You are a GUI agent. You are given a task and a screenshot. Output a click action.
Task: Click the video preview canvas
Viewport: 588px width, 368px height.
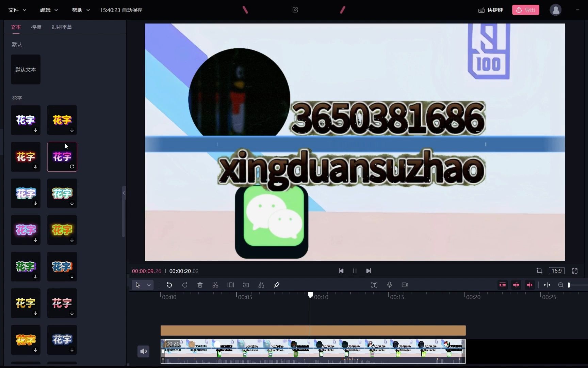coord(355,142)
